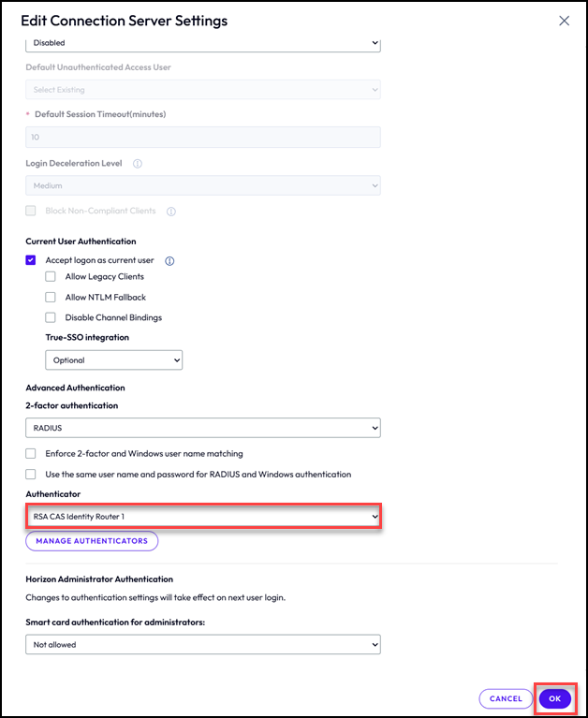Open the Login Deceleration Level Medium dropdown
Viewport: 588px width, 718px height.
pyautogui.click(x=202, y=186)
